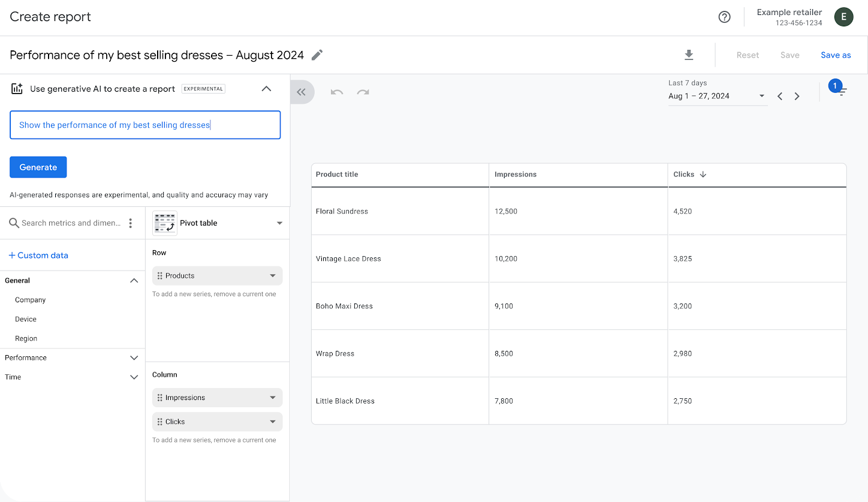Open the more options three-dot menu
This screenshot has width=868, height=502.
[131, 223]
